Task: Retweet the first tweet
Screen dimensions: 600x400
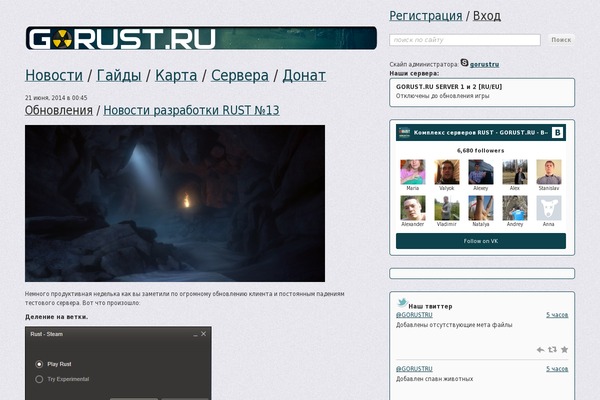Action: (x=552, y=349)
